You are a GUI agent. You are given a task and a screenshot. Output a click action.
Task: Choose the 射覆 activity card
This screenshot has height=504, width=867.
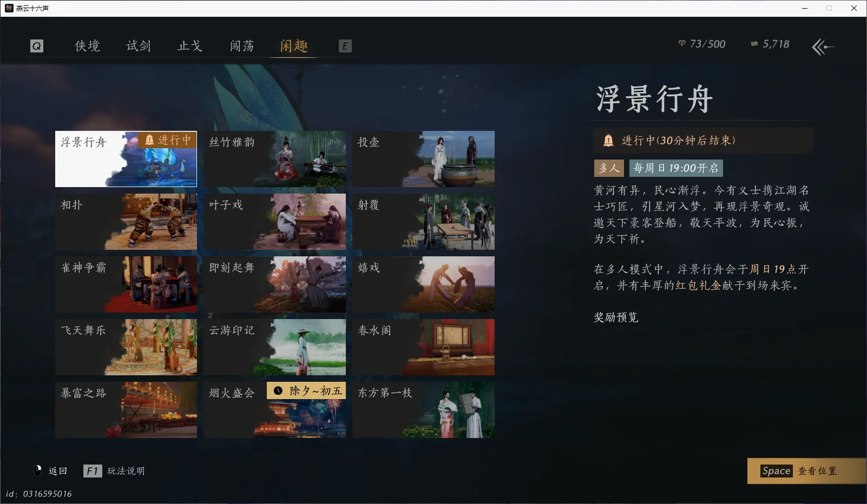point(424,222)
